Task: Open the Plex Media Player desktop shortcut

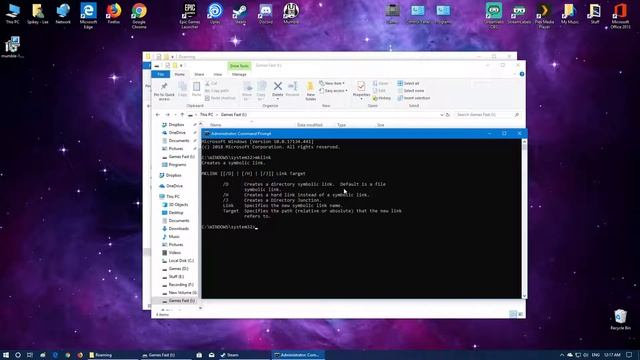Action: pyautogui.click(x=544, y=16)
